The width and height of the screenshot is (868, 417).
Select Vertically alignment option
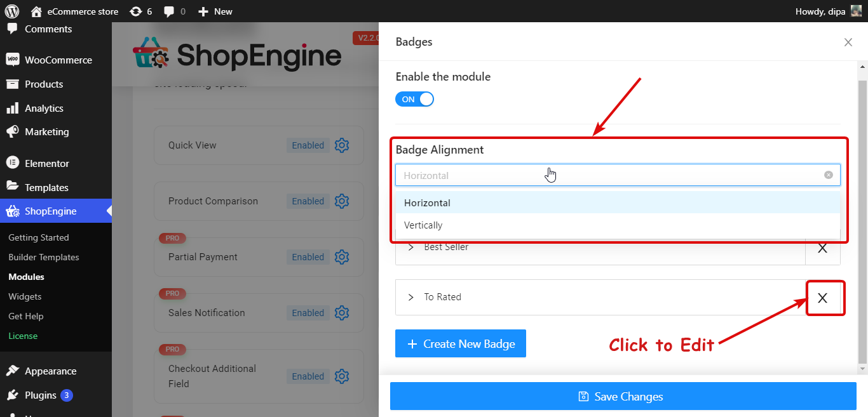click(618, 225)
